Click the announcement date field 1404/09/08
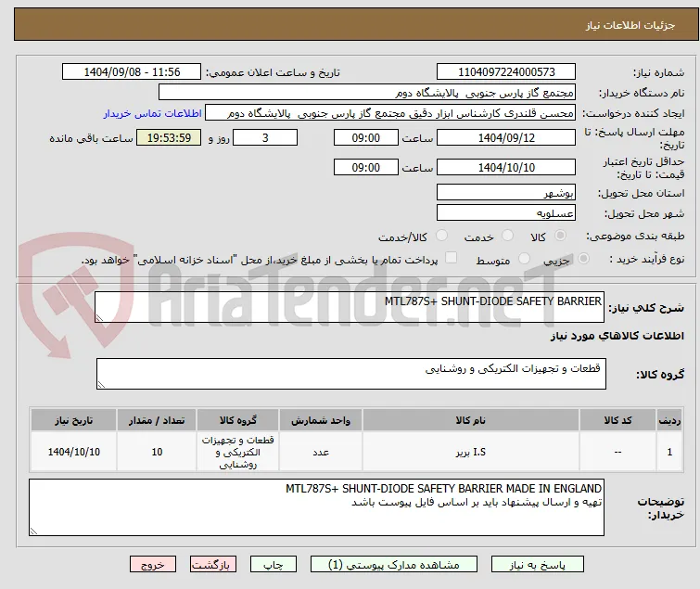Viewport: 700px width, 589px height. pyautogui.click(x=132, y=72)
